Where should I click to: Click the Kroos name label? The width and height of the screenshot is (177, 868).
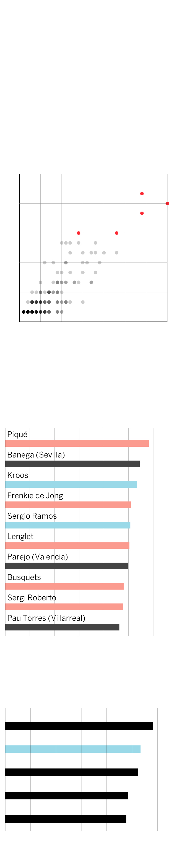[x=18, y=475]
